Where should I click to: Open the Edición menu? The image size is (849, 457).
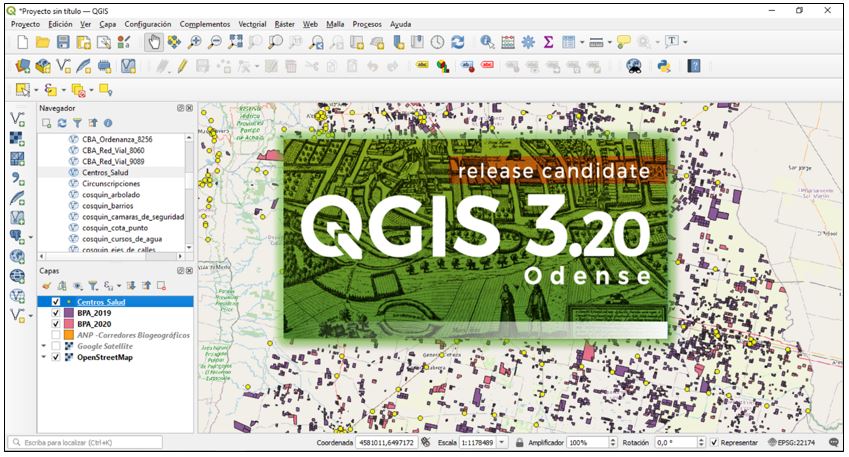pos(60,24)
